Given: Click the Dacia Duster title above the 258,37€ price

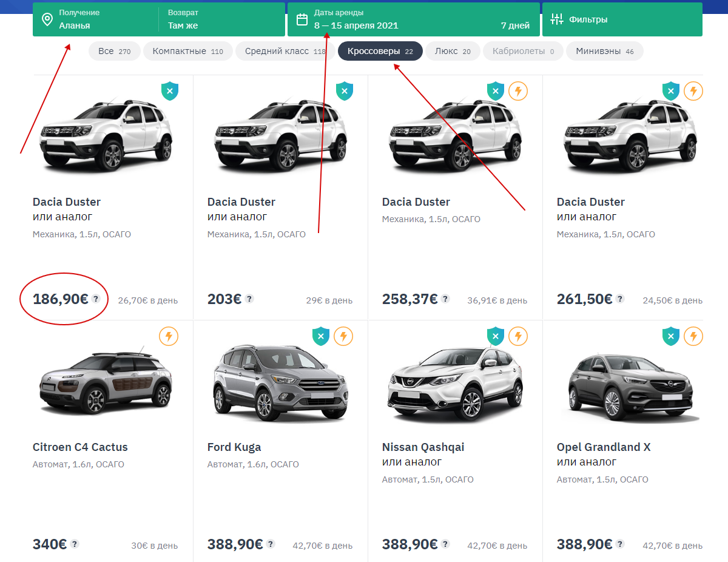Looking at the screenshot, I should (x=416, y=202).
